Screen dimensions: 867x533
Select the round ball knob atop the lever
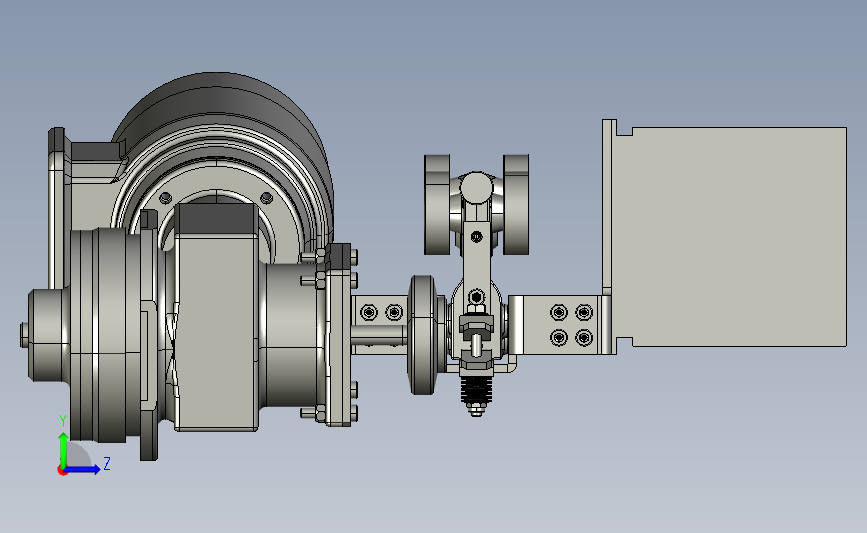click(476, 186)
